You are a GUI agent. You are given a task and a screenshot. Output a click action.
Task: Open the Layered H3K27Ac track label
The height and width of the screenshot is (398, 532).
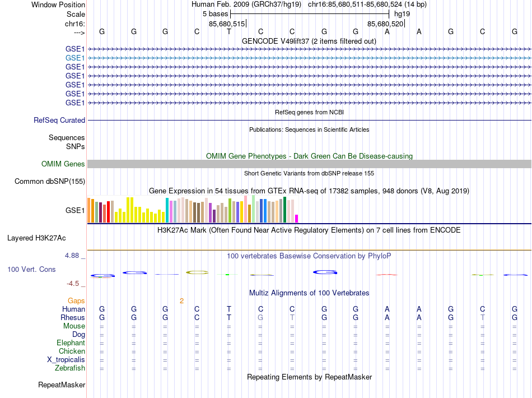click(36, 238)
